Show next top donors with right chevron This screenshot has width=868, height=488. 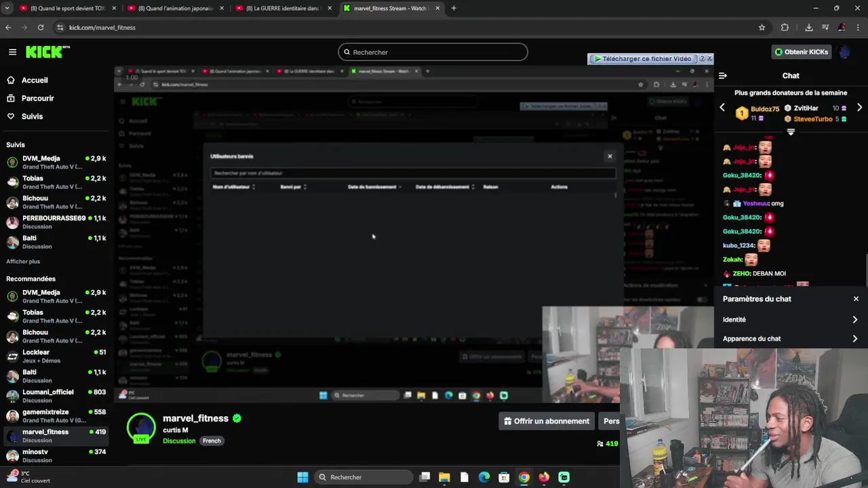click(859, 108)
